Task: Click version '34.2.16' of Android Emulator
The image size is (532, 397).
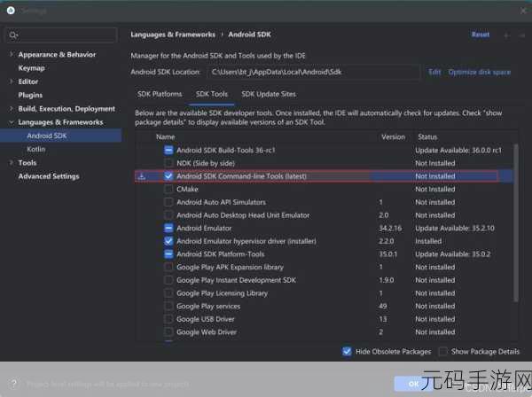Action: click(x=390, y=228)
